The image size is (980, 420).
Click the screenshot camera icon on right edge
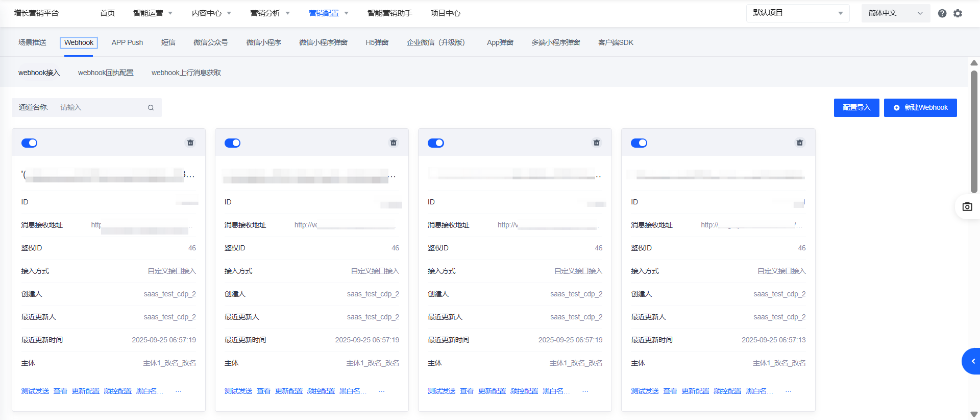click(967, 207)
